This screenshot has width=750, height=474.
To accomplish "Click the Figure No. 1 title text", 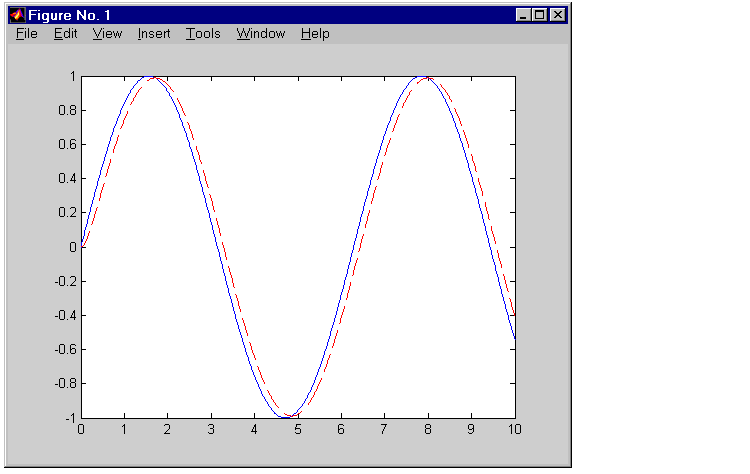I will click(70, 15).
